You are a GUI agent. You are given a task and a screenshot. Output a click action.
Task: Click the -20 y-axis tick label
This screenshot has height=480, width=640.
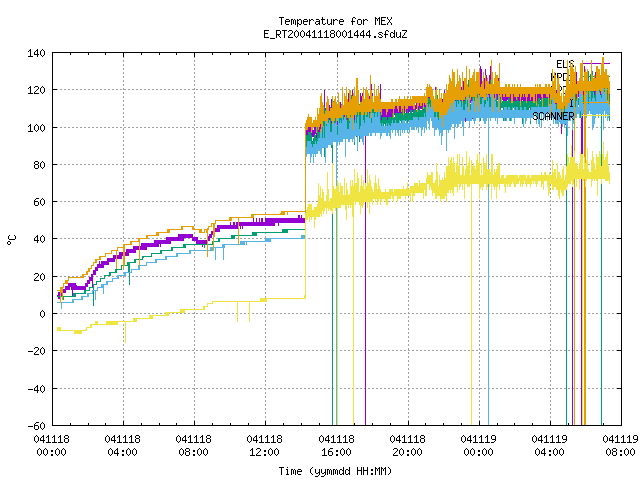point(37,351)
